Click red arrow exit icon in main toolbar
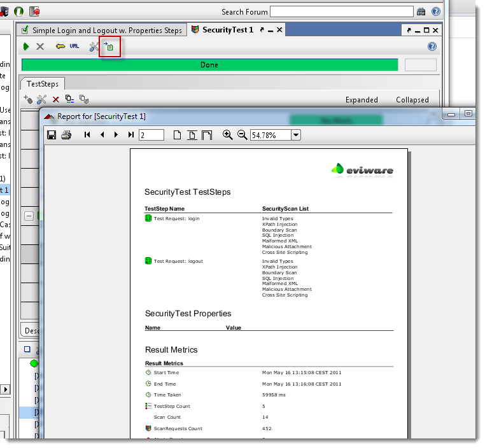 click(x=34, y=11)
